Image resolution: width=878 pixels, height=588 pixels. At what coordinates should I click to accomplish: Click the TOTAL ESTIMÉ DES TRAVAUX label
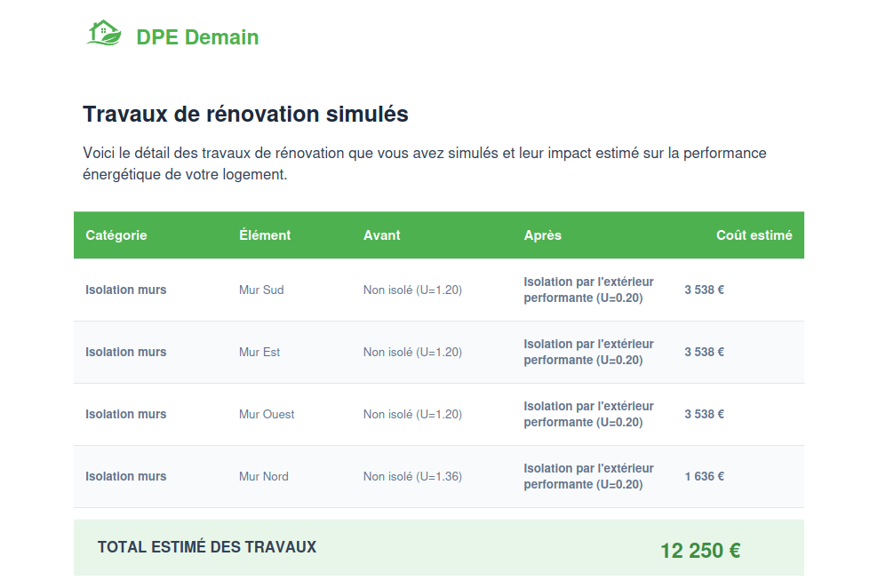coord(207,547)
